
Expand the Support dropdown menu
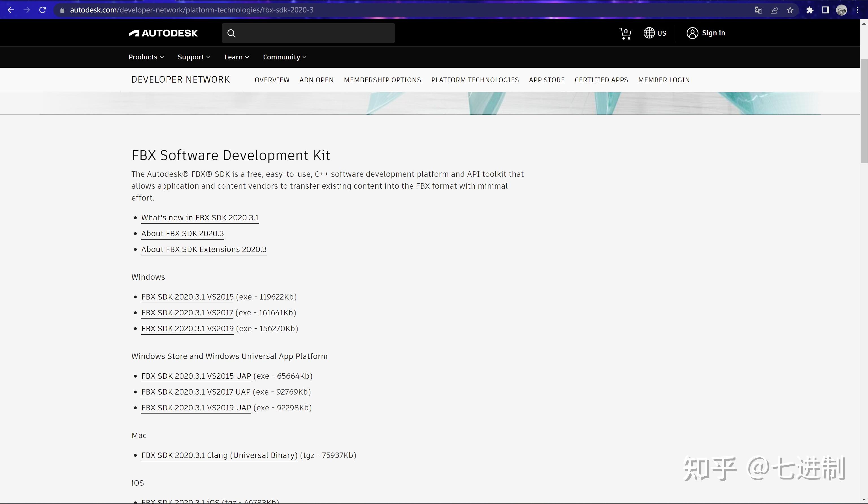click(x=194, y=57)
